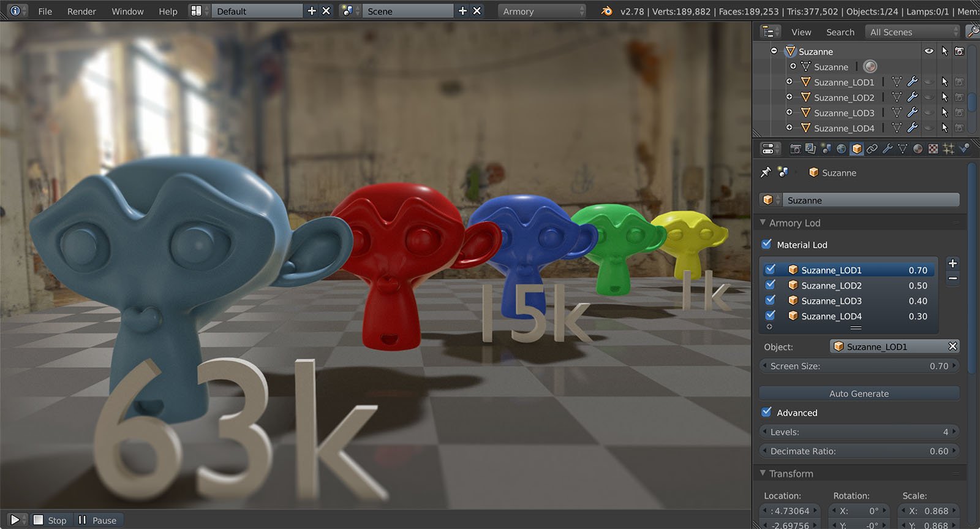Toggle selectability arrow for Suzanne object
Viewport: 980px width, 529px height.
point(944,51)
